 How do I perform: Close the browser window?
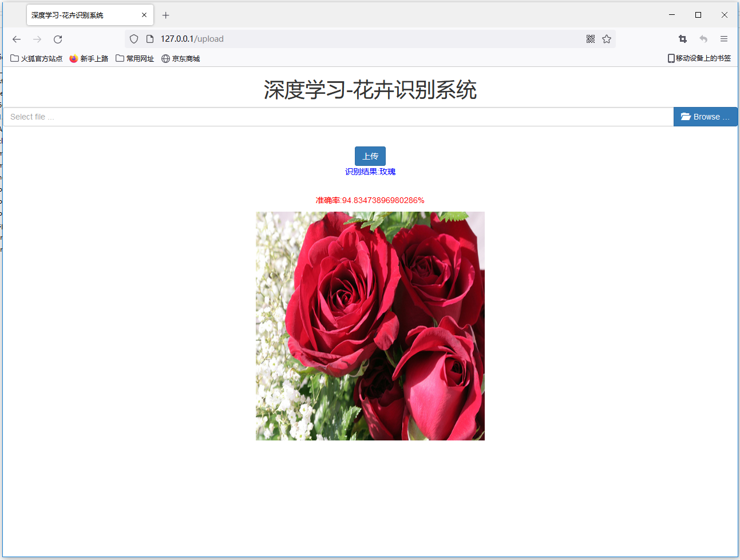point(725,15)
